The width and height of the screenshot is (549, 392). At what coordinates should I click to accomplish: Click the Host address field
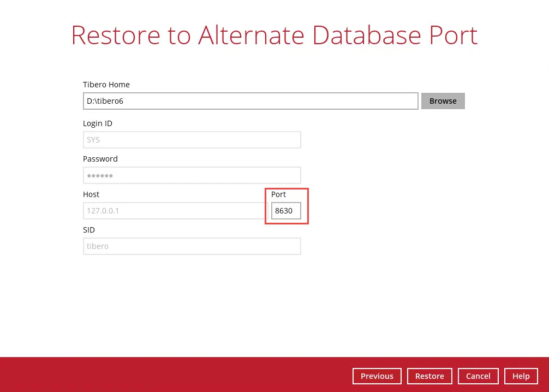[x=174, y=211]
